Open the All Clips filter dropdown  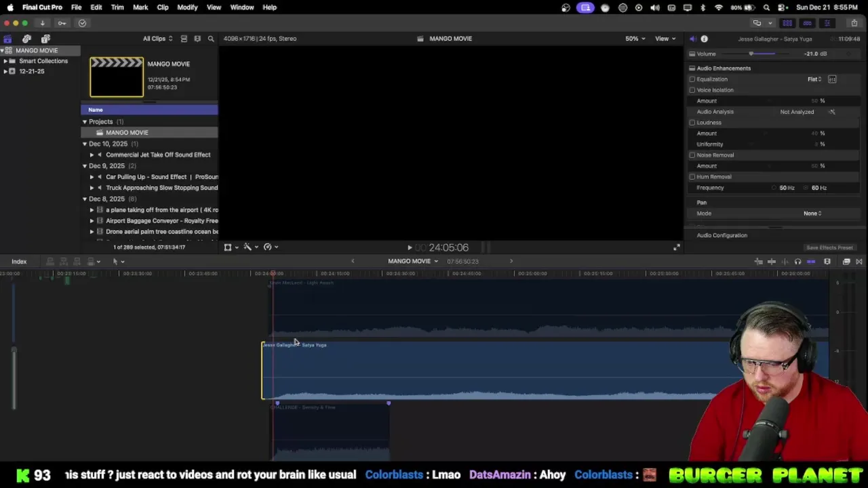point(157,39)
